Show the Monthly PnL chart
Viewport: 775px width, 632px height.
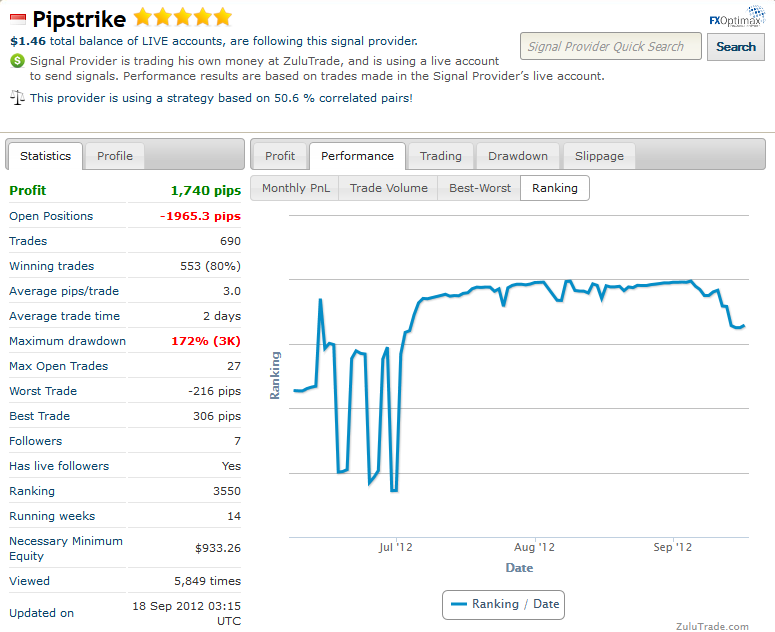click(296, 188)
